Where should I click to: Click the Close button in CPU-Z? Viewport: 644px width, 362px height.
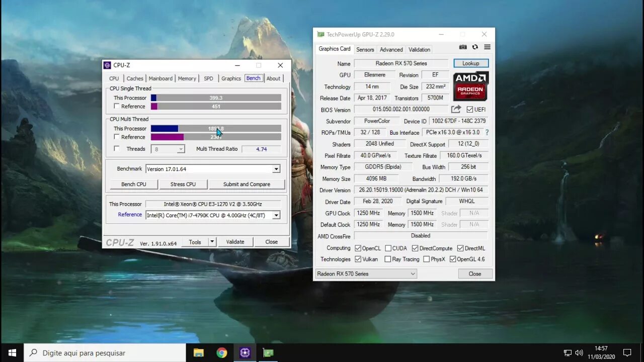pyautogui.click(x=271, y=242)
